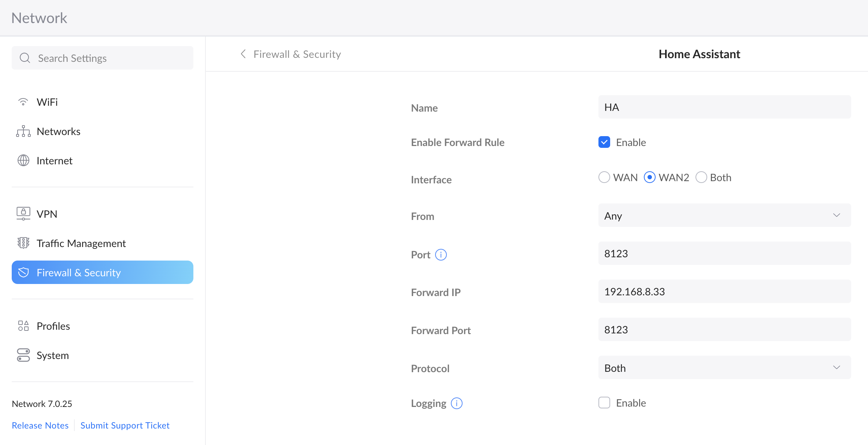868x445 pixels.
Task: Select the Both interface radio button
Action: coord(701,177)
